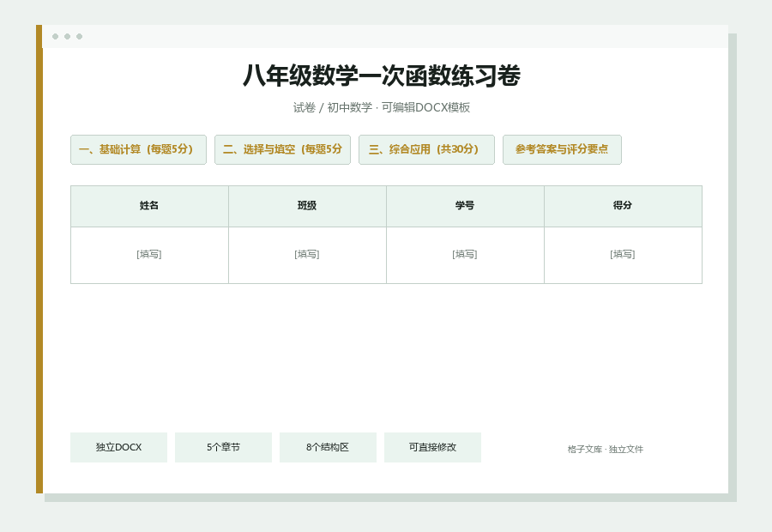This screenshot has width=772, height=532.
Task: Open section 一、基础计算（每题5分）
Action: coord(138,150)
